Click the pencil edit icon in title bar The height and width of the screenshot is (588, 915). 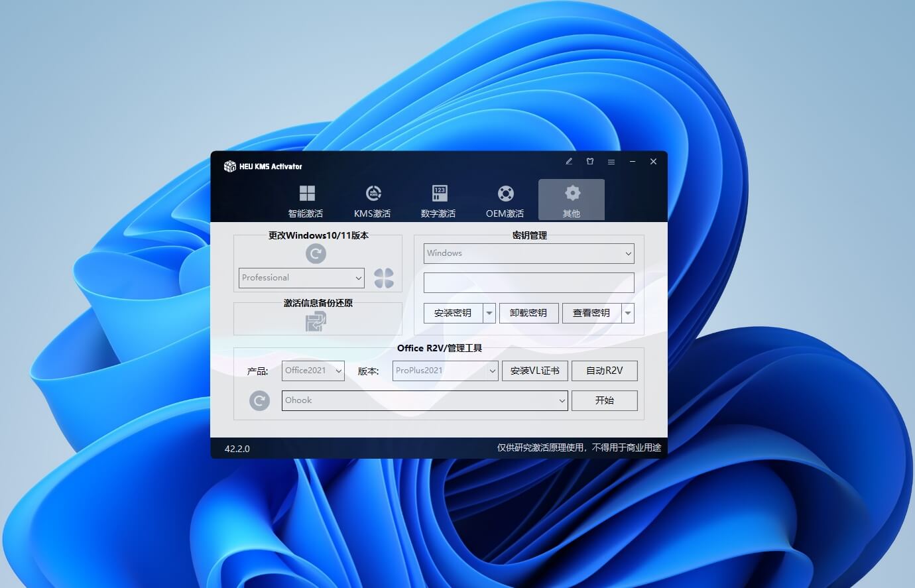[569, 162]
